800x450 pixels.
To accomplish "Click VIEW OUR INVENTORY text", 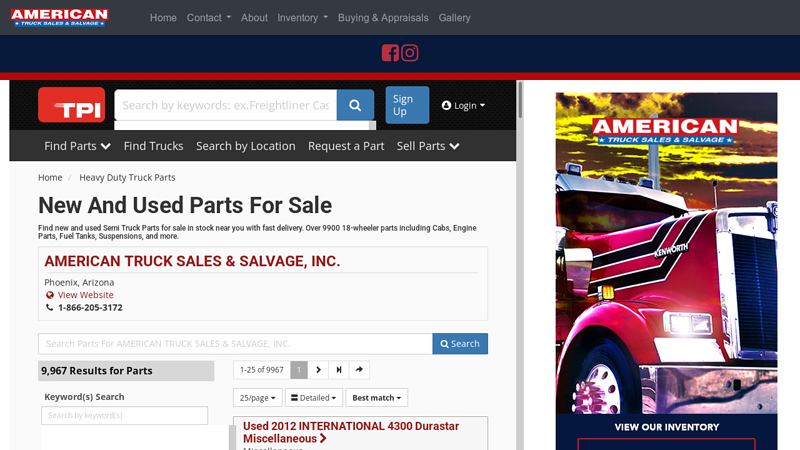I will coord(667,428).
